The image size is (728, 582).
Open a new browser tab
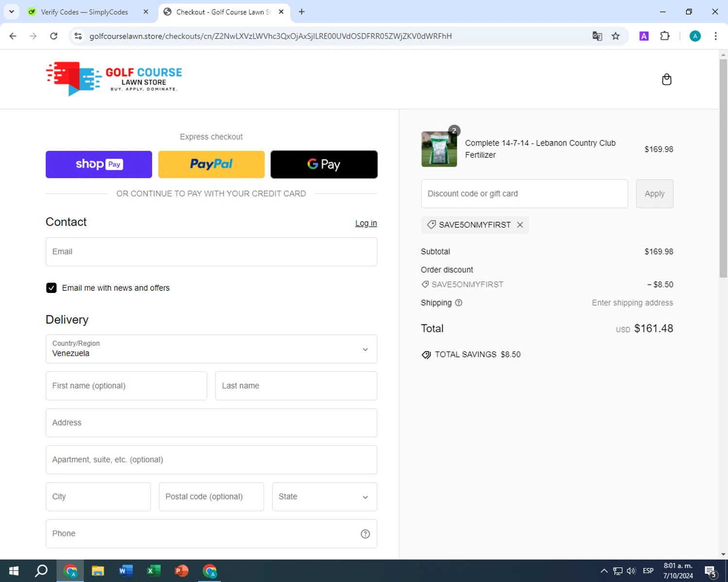[301, 12]
